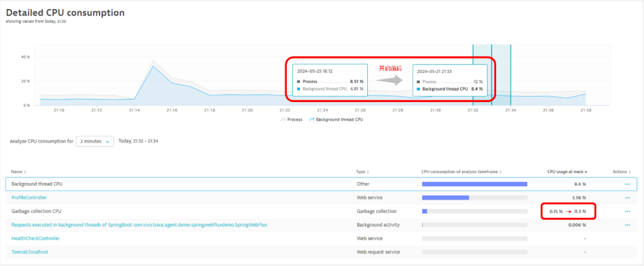Sort table by Type column
This screenshot has width=644, height=266.
363,172
